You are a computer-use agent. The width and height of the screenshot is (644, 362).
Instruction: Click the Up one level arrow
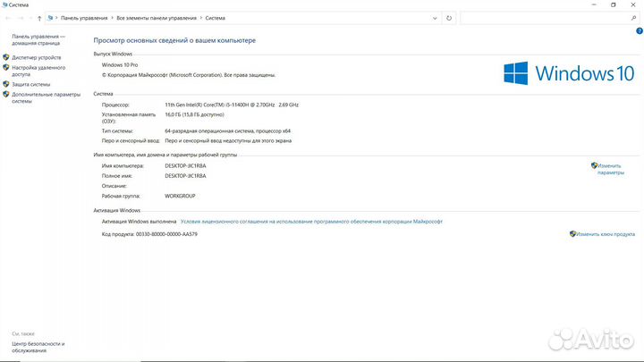39,17
